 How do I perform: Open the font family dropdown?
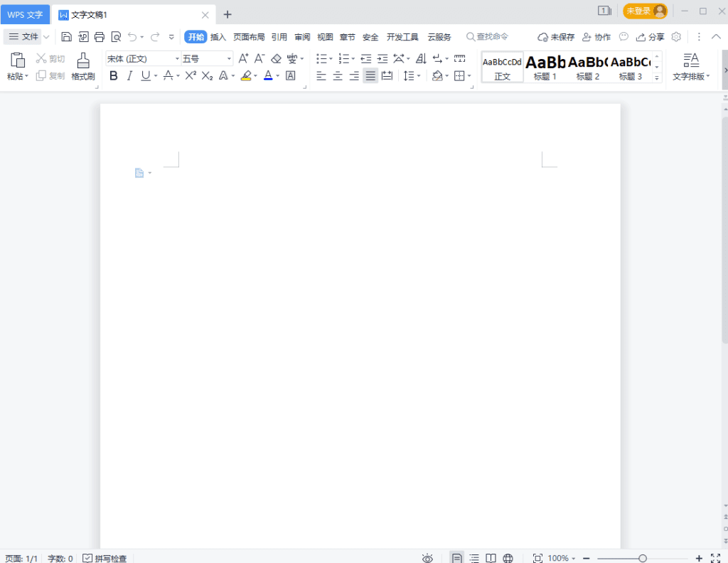pyautogui.click(x=176, y=58)
